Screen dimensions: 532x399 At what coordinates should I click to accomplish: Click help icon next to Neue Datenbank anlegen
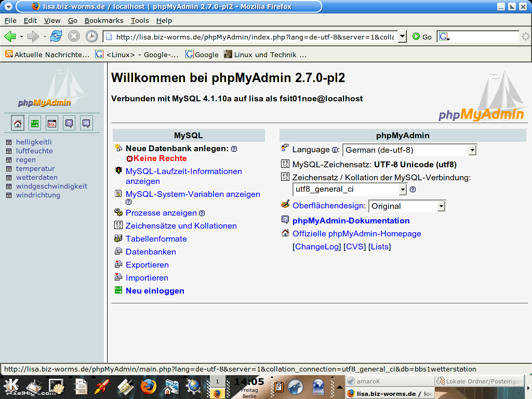click(234, 149)
